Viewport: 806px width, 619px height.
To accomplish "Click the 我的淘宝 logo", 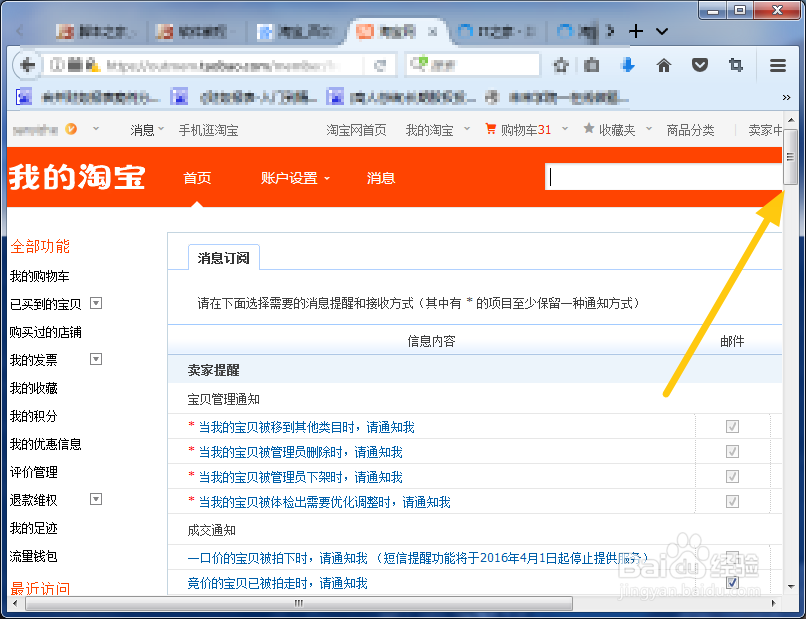I will (77, 177).
